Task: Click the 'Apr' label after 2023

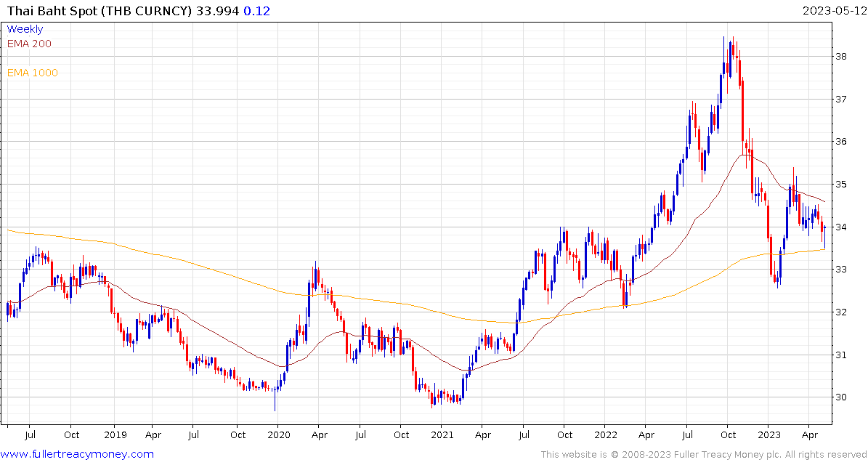Action: [x=809, y=435]
